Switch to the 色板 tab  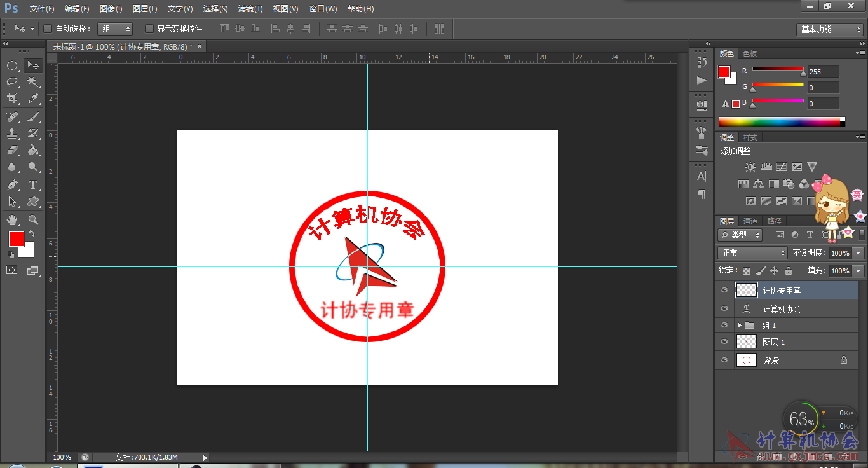coord(750,53)
